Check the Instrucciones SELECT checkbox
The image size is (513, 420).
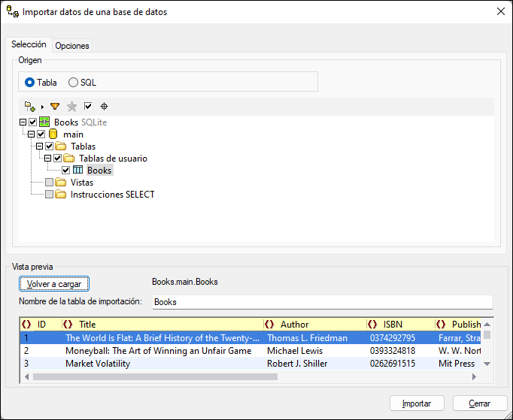(50, 195)
